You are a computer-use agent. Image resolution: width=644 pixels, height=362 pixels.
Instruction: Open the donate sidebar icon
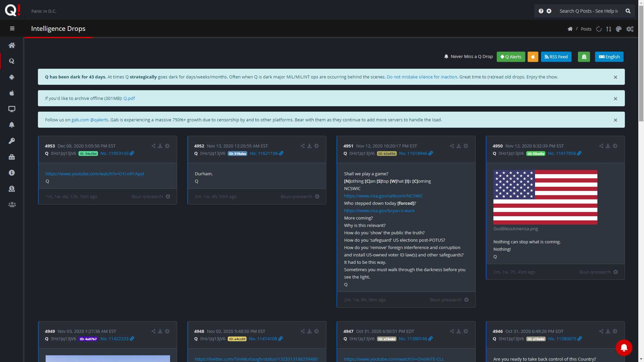tap(12, 189)
